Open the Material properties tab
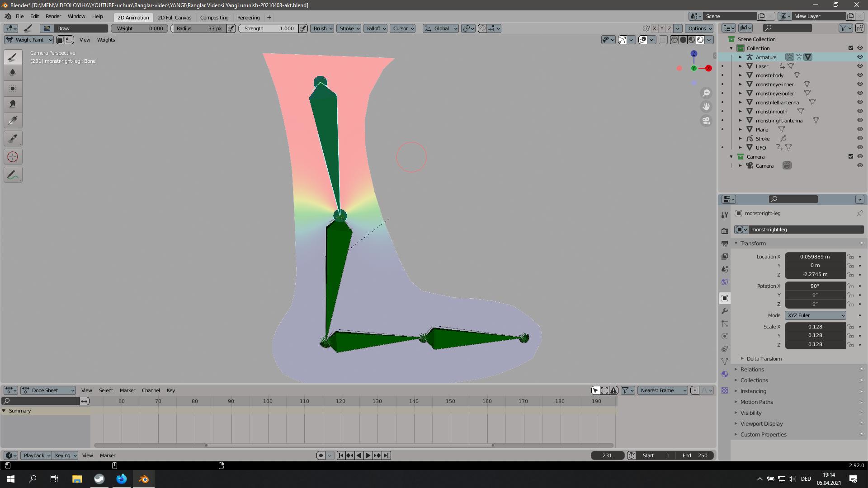 click(x=725, y=374)
